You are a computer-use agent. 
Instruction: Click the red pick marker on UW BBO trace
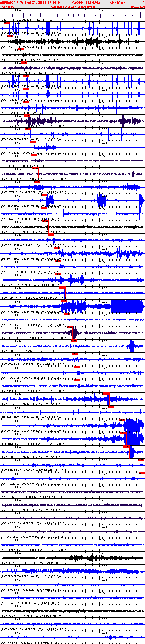coord(44,195)
